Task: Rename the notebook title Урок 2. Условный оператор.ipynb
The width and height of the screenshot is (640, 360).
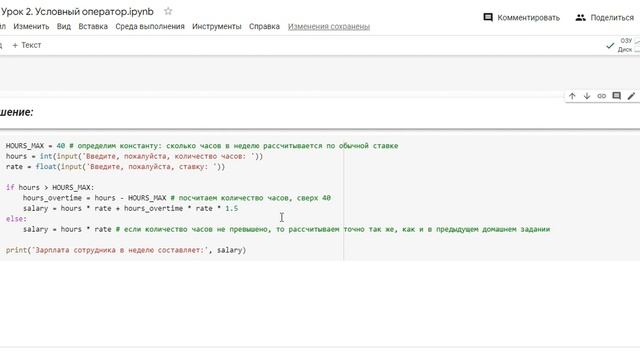Action: coord(77,11)
